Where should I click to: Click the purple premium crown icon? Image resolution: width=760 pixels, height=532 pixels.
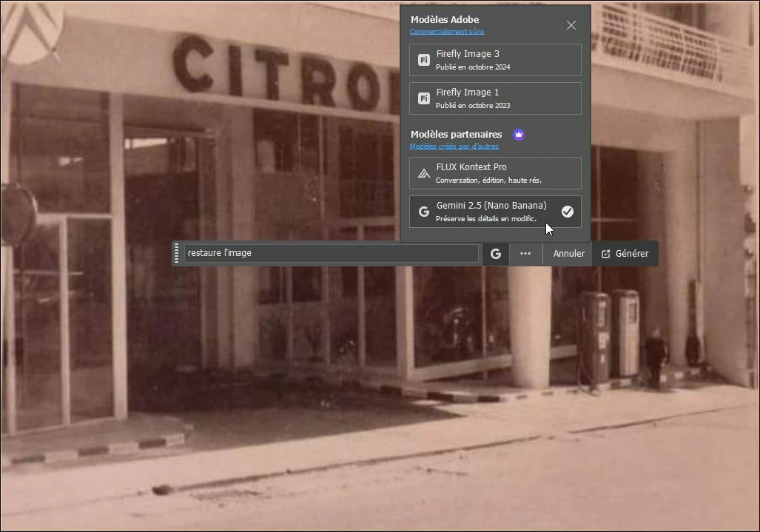tap(519, 134)
